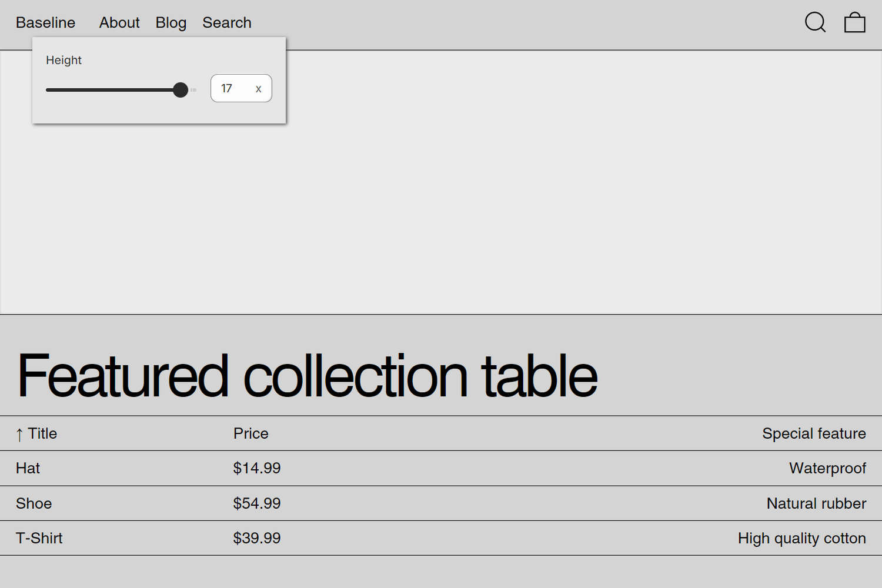Select the Hat product row
The image size is (882, 588).
tap(28, 468)
